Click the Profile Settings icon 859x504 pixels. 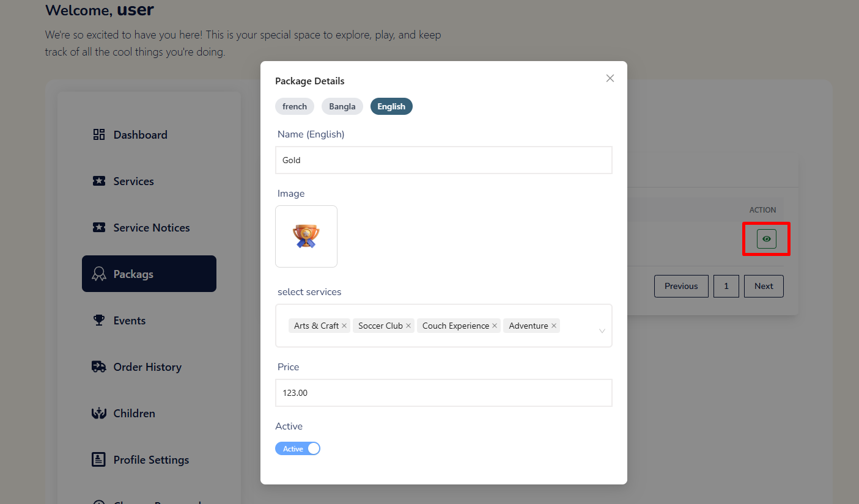click(x=99, y=459)
